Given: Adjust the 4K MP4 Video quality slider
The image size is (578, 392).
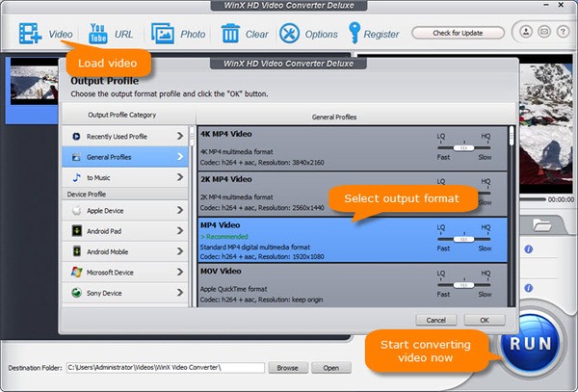Looking at the screenshot, I should pos(464,149).
